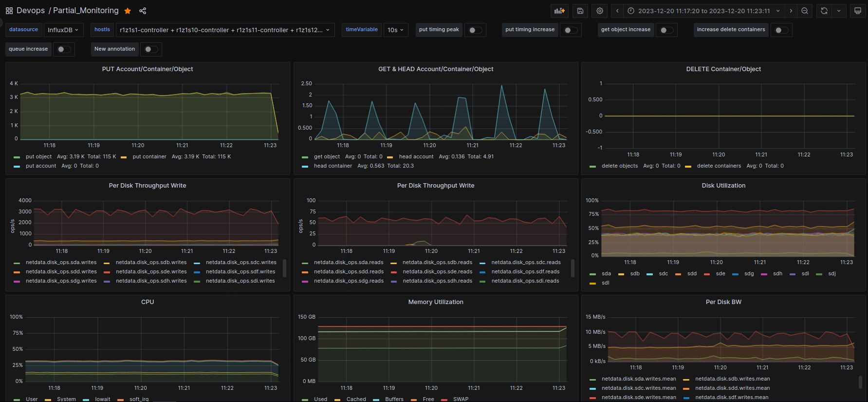Open the InfluxDB datasource dropdown
Viewport: 868px width, 402px height.
coord(63,30)
